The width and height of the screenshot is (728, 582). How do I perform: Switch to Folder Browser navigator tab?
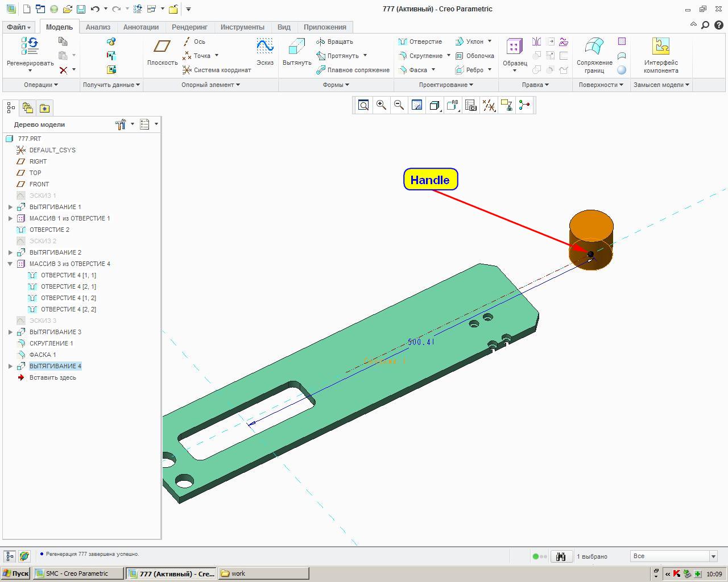27,108
